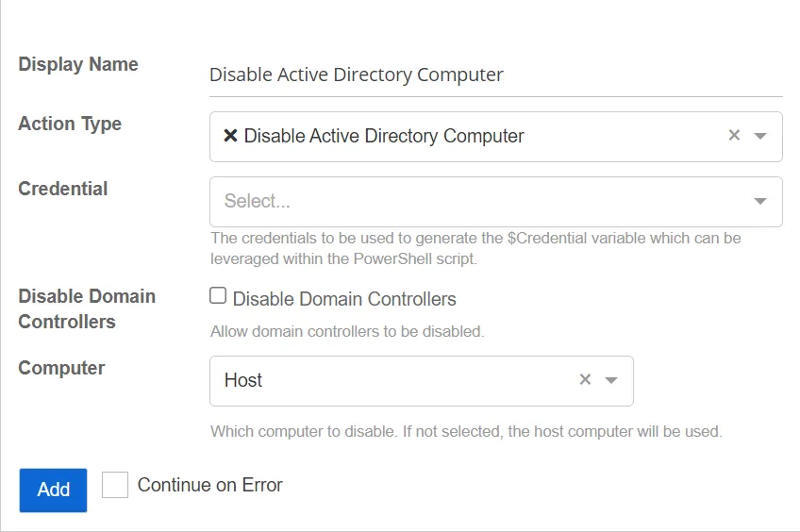This screenshot has width=800, height=532.
Task: Click the Host value in Computer dropdown
Action: [243, 380]
